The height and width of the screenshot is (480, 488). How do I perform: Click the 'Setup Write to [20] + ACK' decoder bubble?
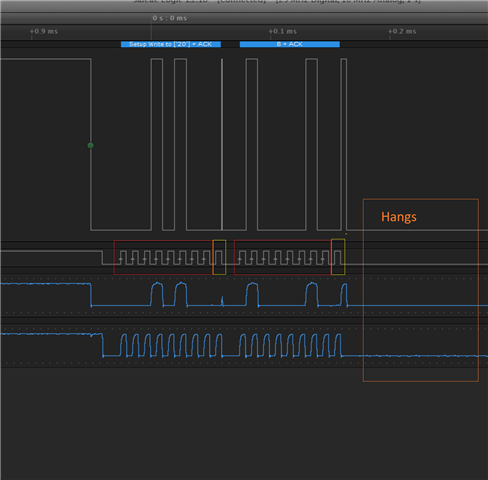coord(171,44)
